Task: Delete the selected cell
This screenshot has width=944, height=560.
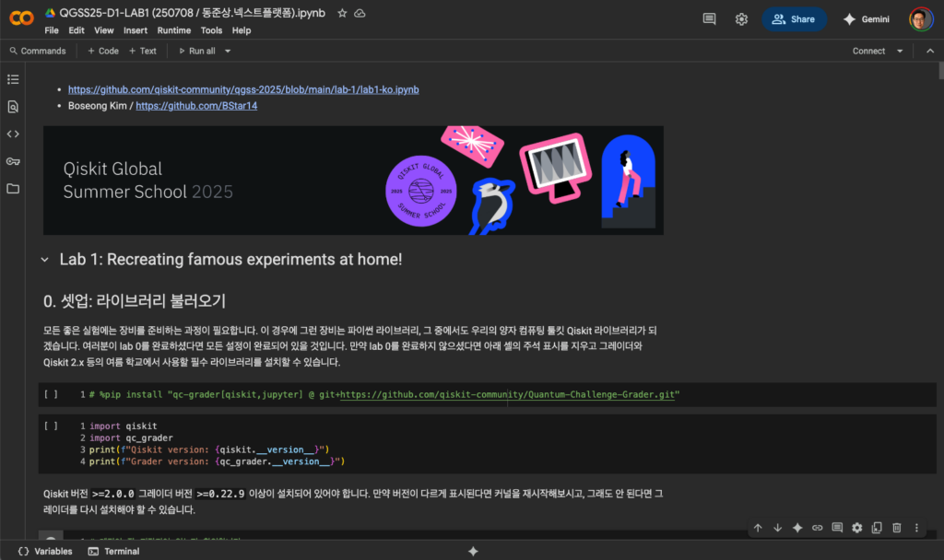Action: coord(896,528)
